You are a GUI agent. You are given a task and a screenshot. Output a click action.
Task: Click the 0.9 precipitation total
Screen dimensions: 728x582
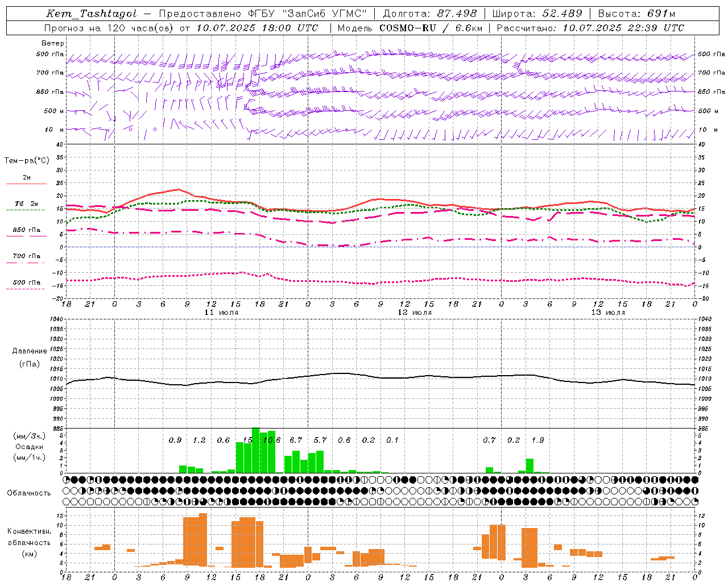175,440
